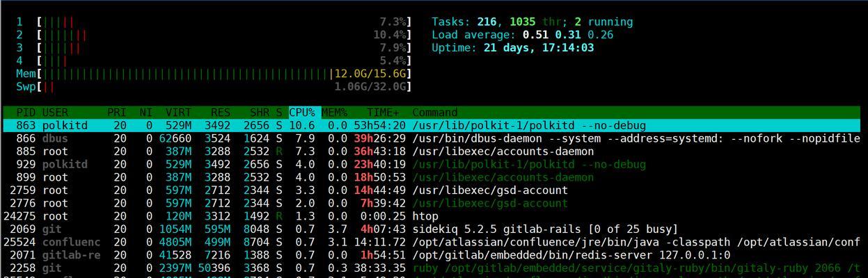Select accounts-daemon process row PID 885
This screenshot has width=868, height=278.
432,152
